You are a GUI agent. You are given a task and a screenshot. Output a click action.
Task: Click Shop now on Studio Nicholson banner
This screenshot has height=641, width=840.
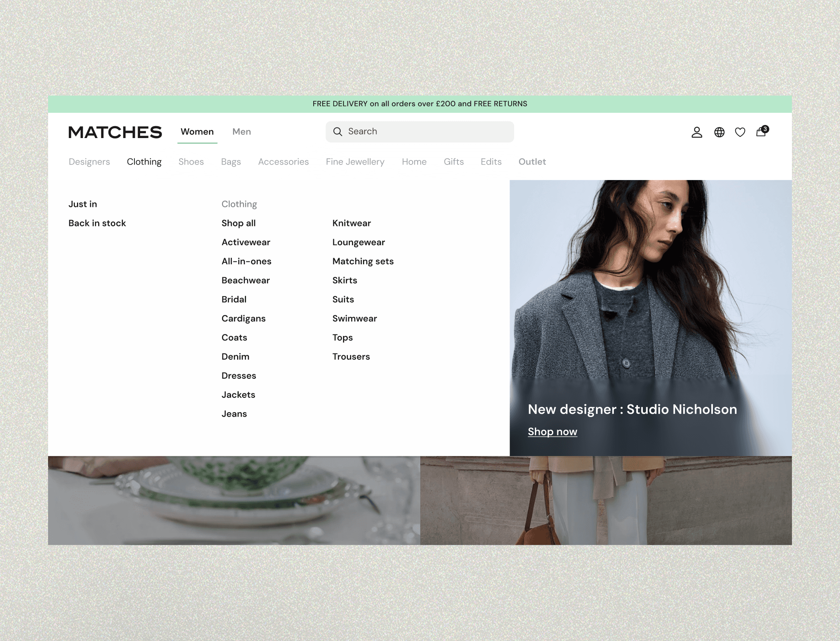click(x=552, y=432)
